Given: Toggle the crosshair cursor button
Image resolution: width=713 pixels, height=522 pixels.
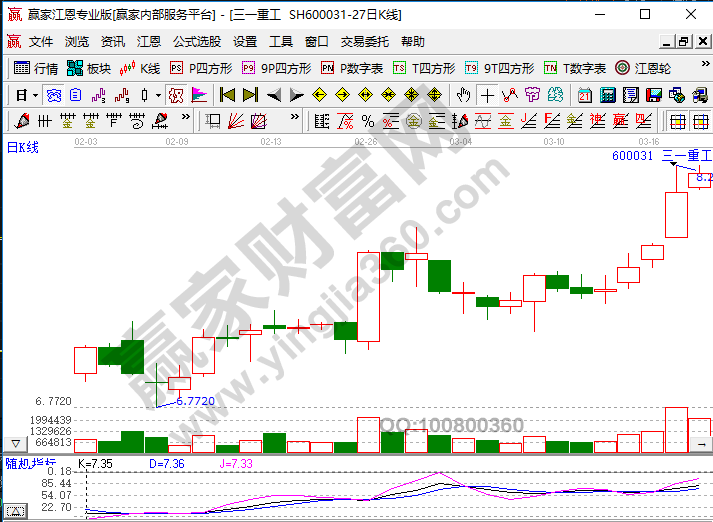Looking at the screenshot, I should pos(487,95).
